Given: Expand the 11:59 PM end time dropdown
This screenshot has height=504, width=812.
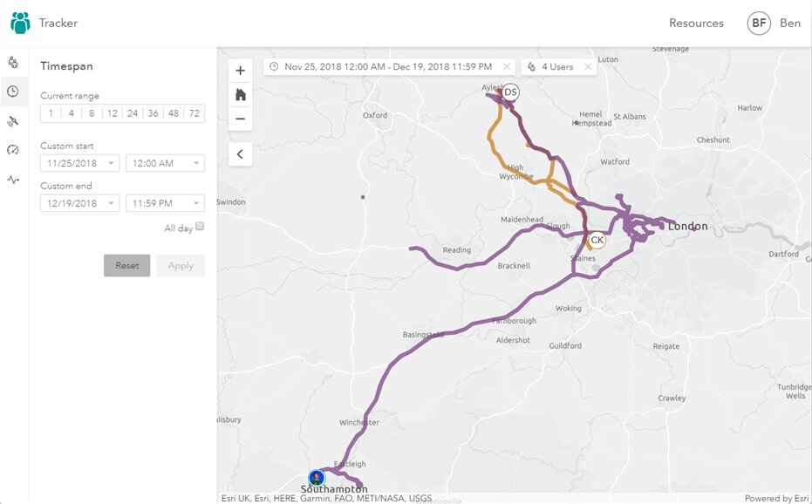Looking at the screenshot, I should coord(165,203).
